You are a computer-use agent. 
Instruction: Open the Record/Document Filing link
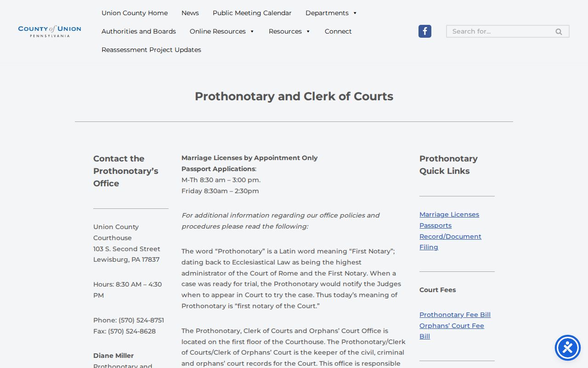[450, 241]
